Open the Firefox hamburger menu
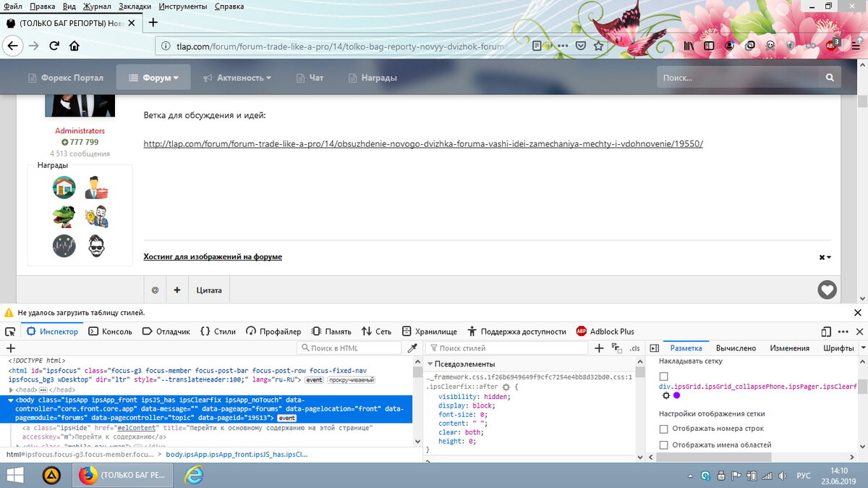 [855, 46]
